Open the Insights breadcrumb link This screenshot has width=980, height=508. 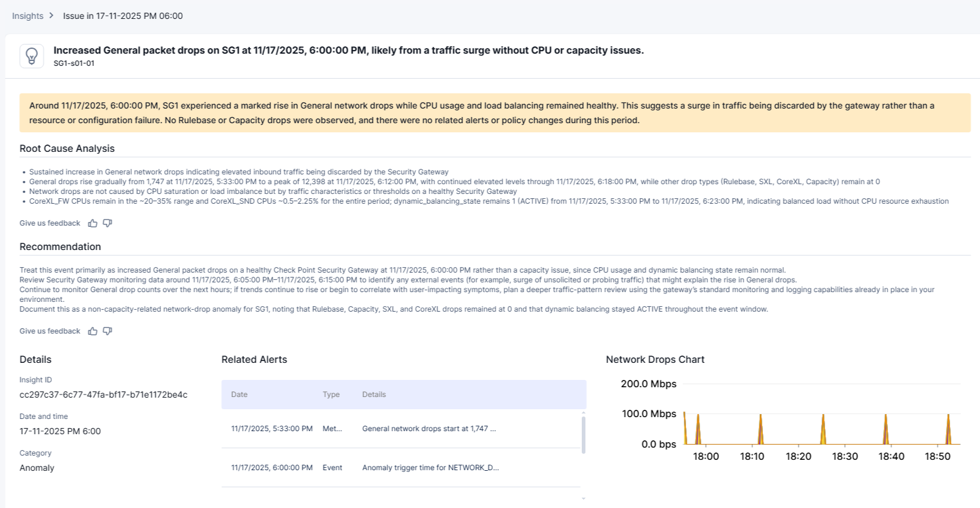27,16
